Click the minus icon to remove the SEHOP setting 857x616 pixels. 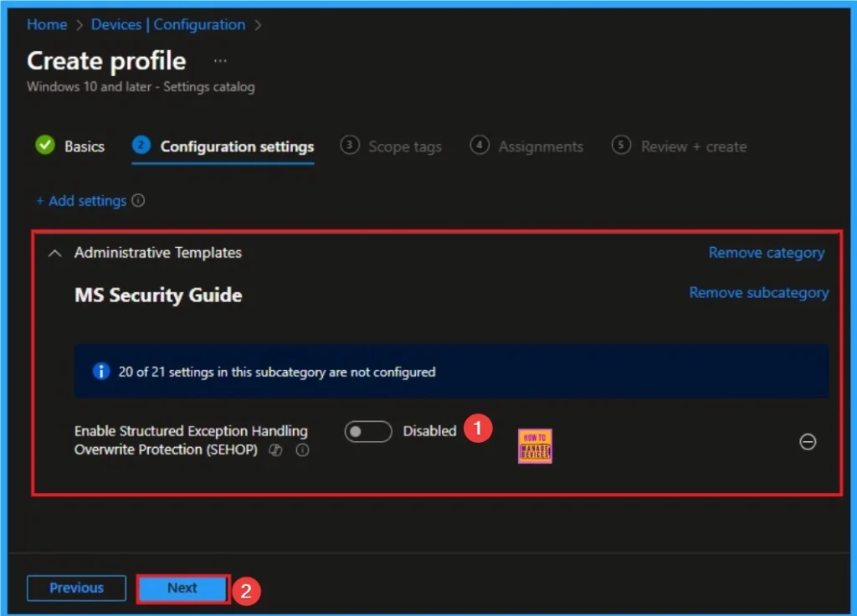808,443
